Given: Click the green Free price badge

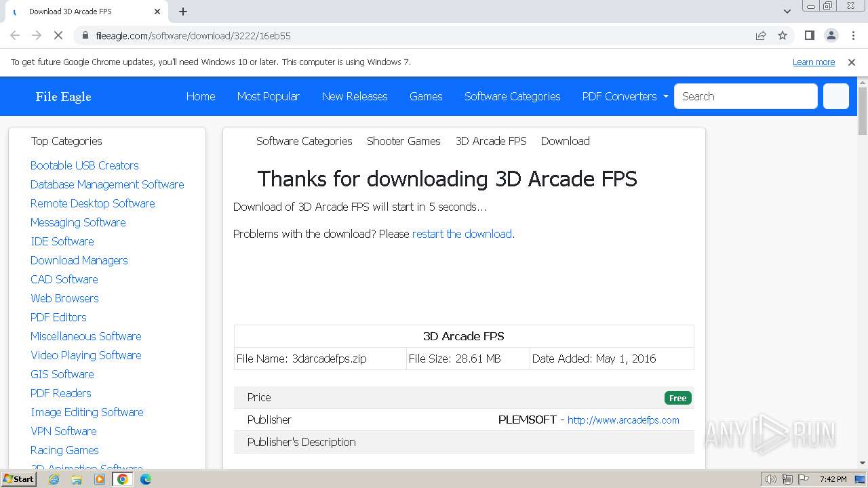Looking at the screenshot, I should click(677, 398).
